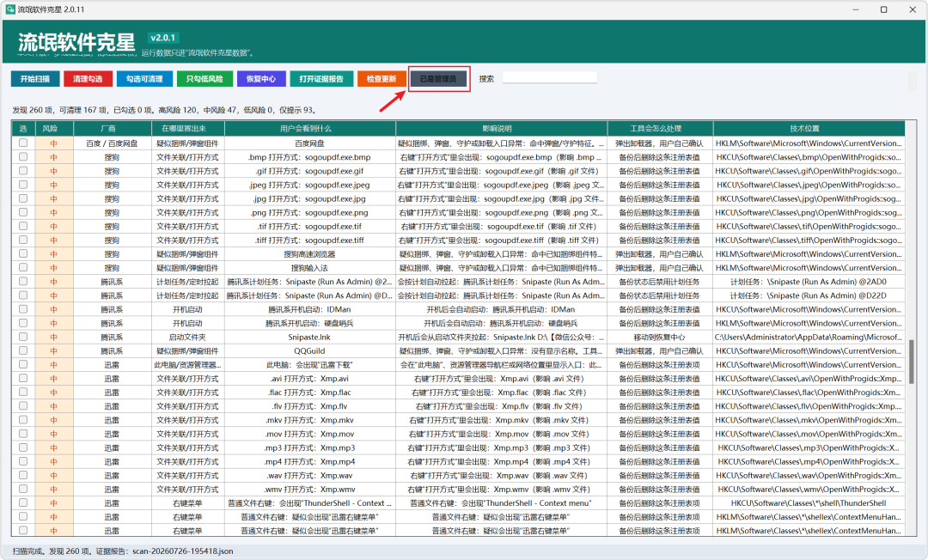Check the Xmp.avi row checkbox
Viewport: 928px width, 560px height.
[x=23, y=379]
